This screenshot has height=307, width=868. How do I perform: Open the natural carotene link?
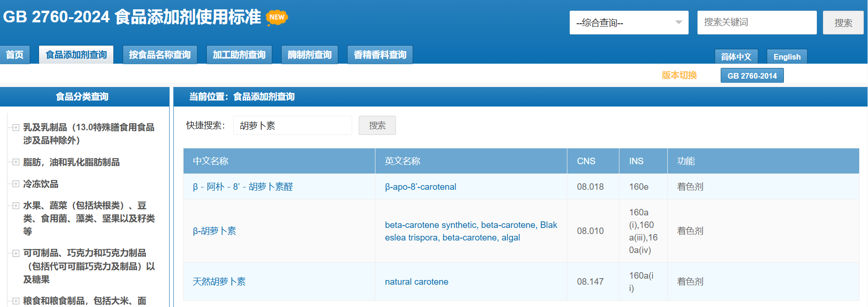[416, 282]
